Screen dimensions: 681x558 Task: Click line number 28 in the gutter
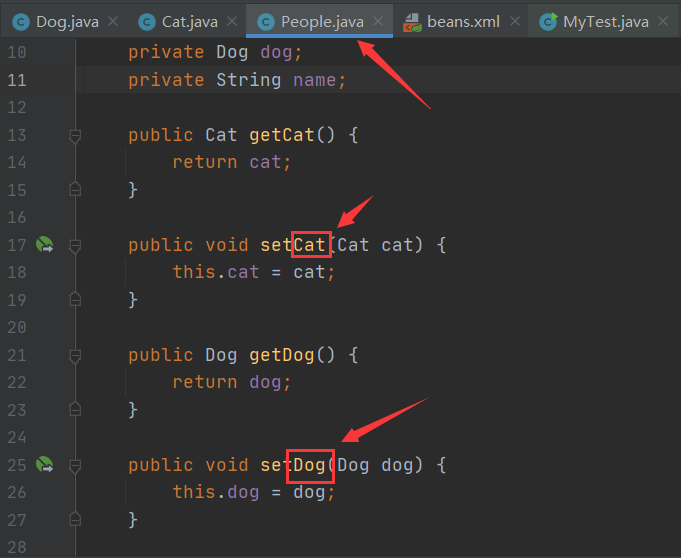coord(17,547)
